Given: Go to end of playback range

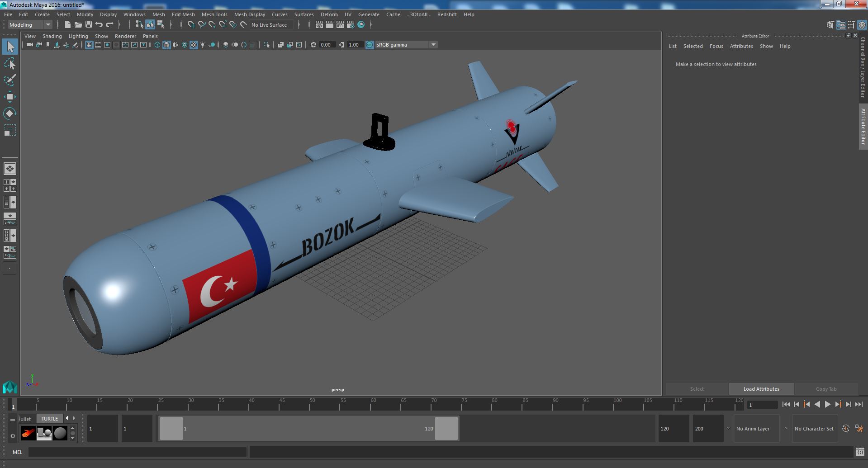Looking at the screenshot, I should pos(859,405).
